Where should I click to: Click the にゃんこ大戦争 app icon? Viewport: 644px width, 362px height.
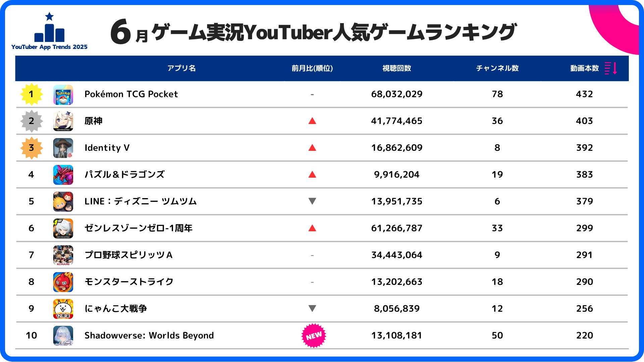pos(63,309)
